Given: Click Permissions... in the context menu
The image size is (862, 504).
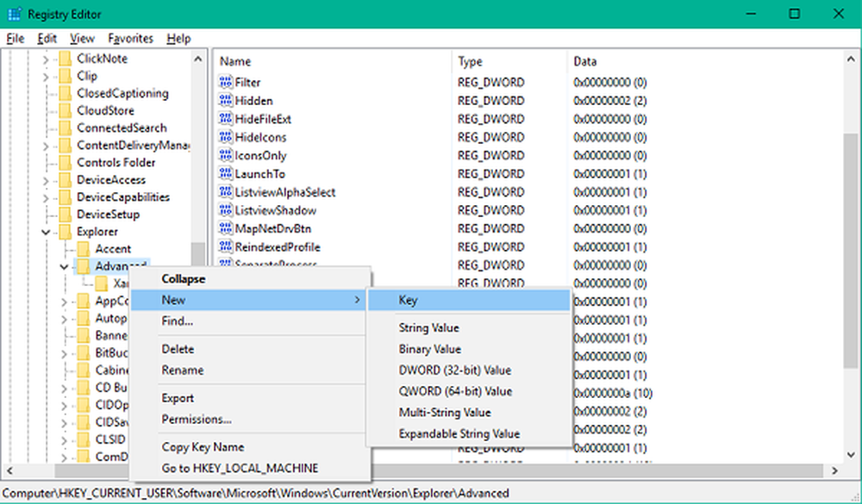Looking at the screenshot, I should pos(197,420).
